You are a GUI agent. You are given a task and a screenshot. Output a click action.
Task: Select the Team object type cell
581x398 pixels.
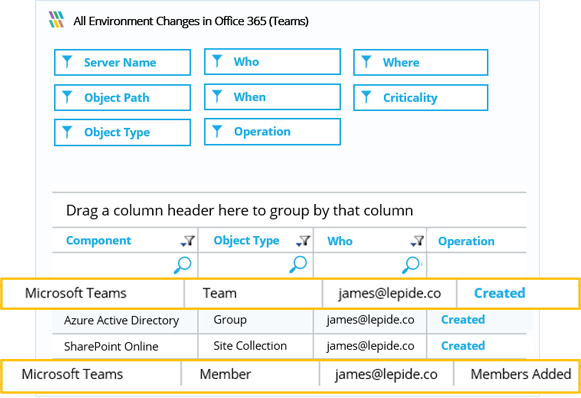(220, 293)
